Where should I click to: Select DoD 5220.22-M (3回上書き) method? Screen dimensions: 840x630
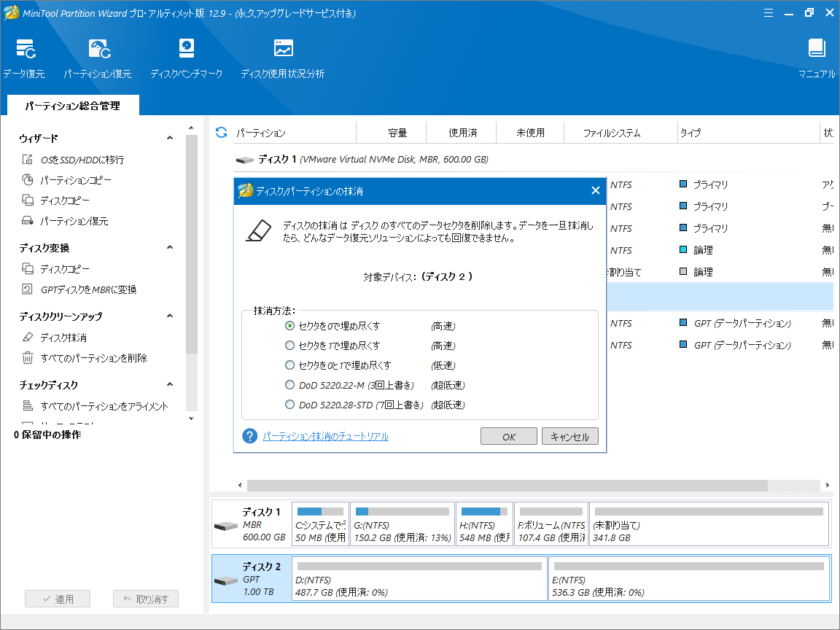tap(289, 385)
